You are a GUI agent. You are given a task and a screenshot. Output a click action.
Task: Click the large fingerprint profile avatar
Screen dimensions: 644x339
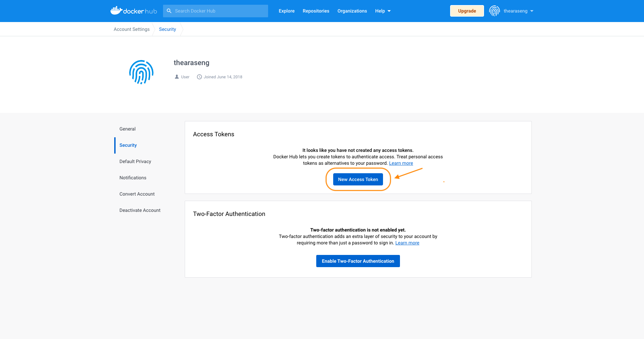[141, 72]
